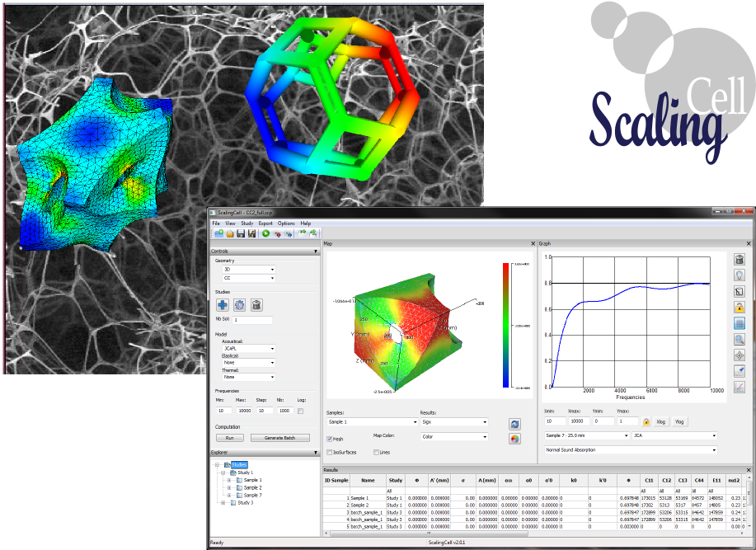
Task: Click the Nb Sol input field
Action: pyautogui.click(x=252, y=320)
